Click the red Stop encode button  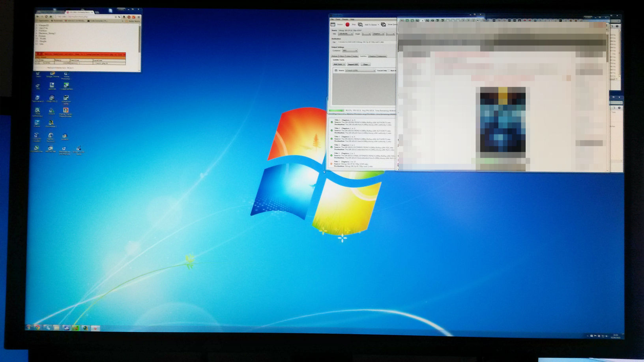point(348,24)
